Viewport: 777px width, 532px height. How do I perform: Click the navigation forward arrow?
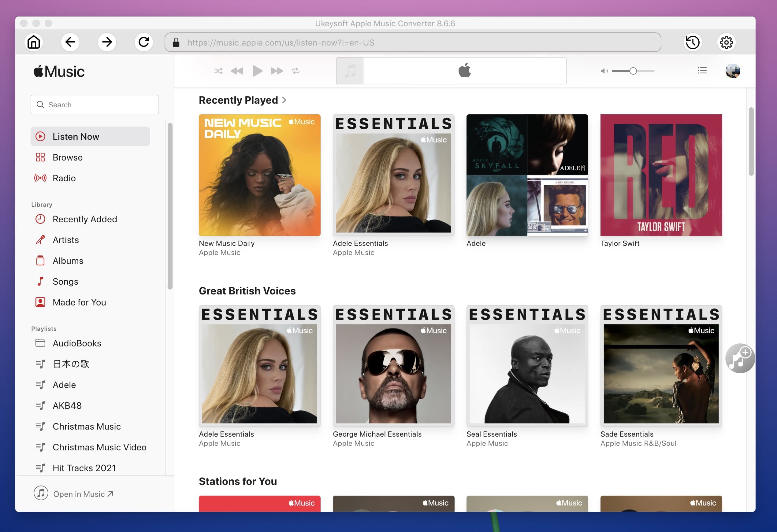[x=107, y=41]
